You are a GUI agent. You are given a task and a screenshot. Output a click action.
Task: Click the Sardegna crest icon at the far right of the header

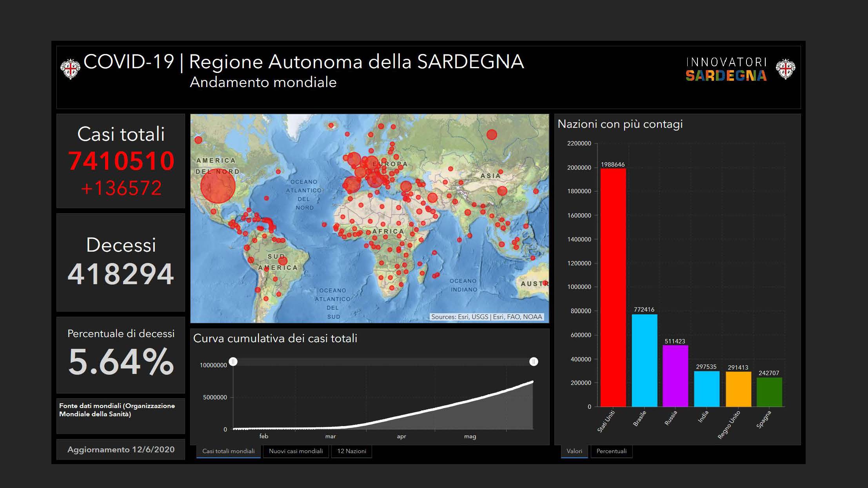pyautogui.click(x=786, y=69)
